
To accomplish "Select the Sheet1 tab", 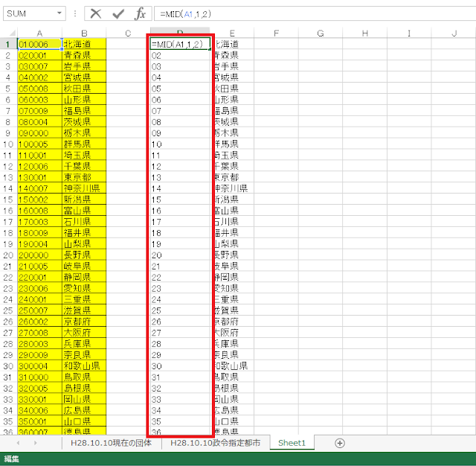I will click(x=292, y=443).
